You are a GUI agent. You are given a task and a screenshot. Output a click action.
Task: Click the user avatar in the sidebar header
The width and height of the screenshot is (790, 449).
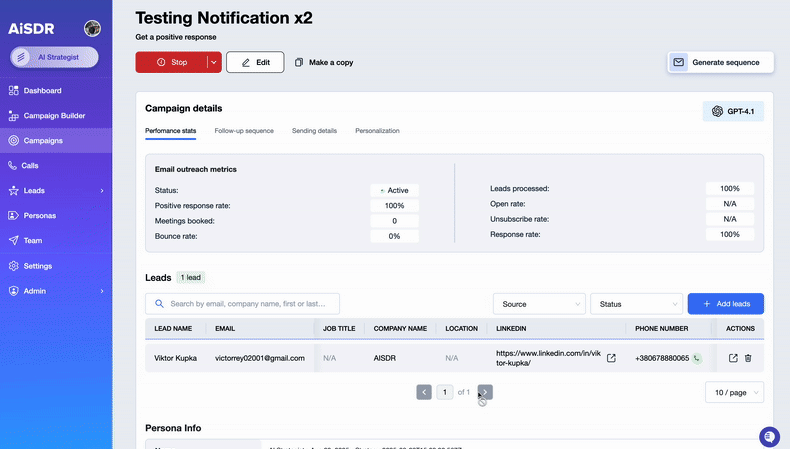(x=92, y=28)
